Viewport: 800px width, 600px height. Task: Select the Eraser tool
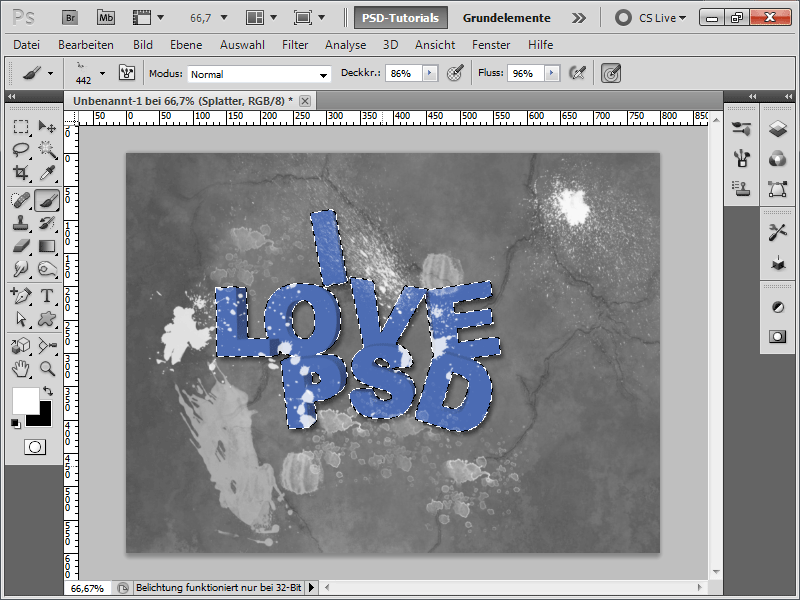tap(21, 246)
